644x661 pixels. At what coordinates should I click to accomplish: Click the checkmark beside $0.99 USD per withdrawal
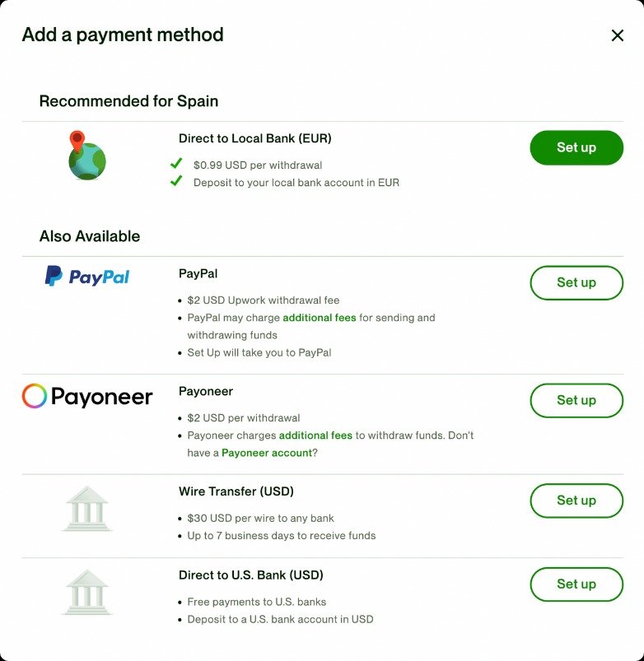[x=175, y=162]
